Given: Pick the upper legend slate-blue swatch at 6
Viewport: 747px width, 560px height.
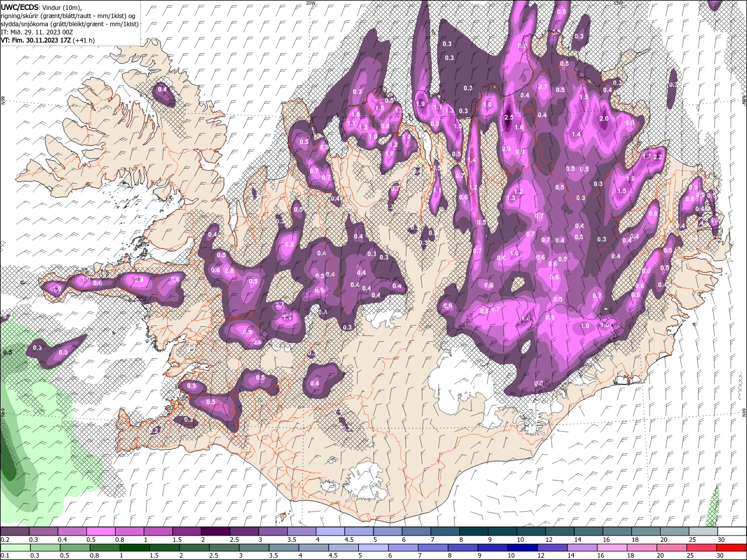Looking at the screenshot, I should tap(416, 531).
